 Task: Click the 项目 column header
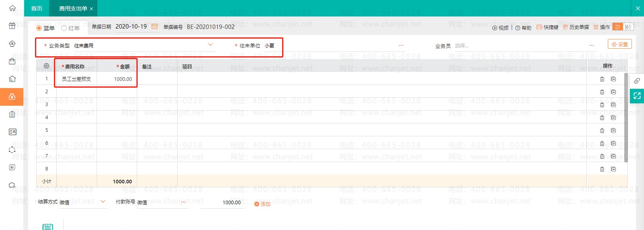[x=382, y=66]
